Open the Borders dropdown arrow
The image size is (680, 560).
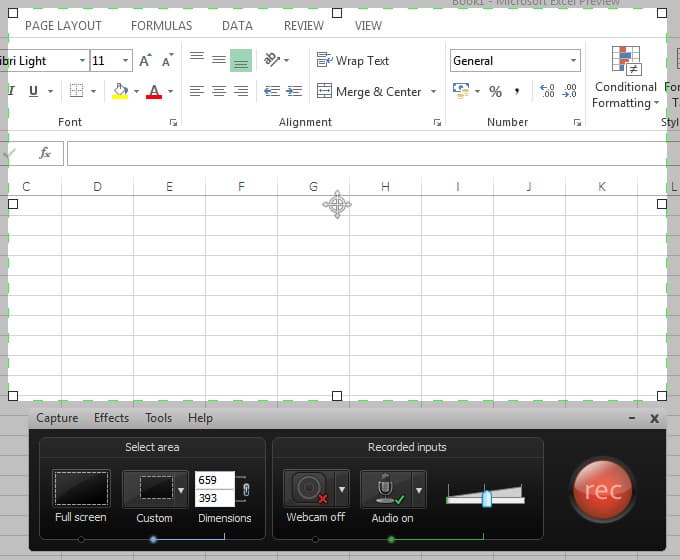tap(93, 91)
